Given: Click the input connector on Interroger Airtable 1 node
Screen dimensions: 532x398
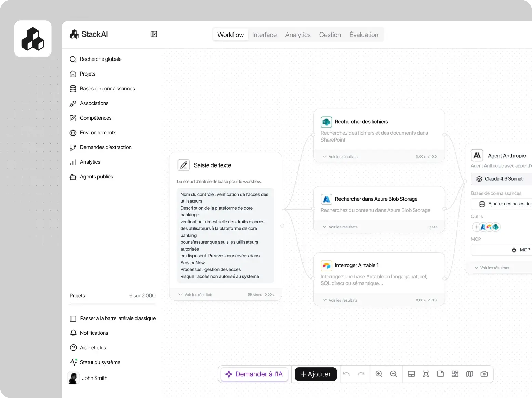Looking at the screenshot, I should coord(313,279).
